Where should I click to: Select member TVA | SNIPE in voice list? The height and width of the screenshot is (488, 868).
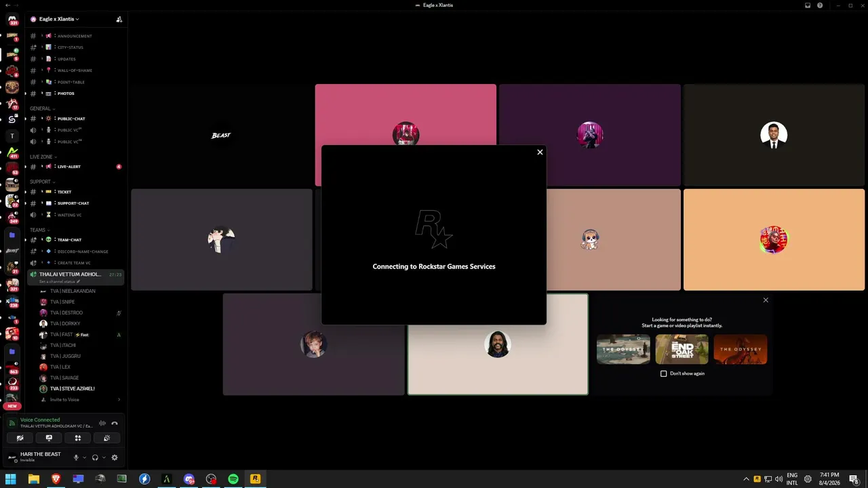tap(80, 302)
